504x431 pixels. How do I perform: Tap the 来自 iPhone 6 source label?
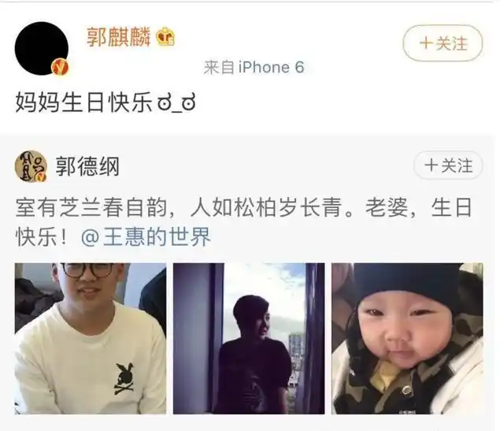tap(254, 68)
